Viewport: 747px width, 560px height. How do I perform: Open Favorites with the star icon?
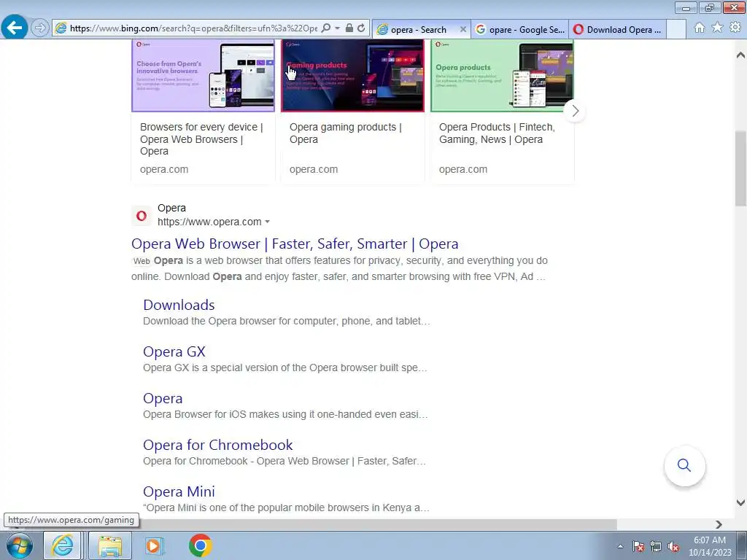click(x=717, y=28)
